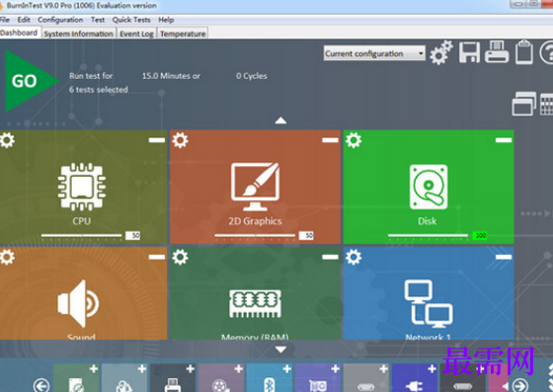Select the printer test tile in bottom strip
This screenshot has height=392, width=553.
click(x=173, y=378)
